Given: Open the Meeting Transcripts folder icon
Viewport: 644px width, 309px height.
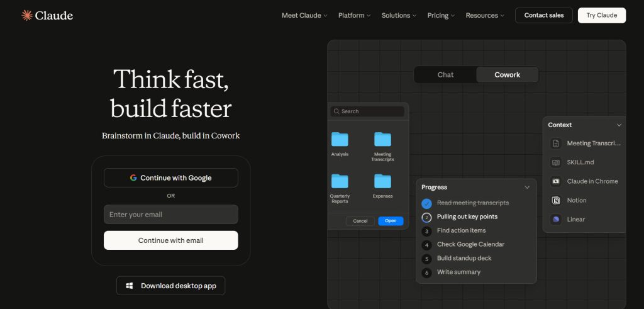Looking at the screenshot, I should pyautogui.click(x=382, y=140).
